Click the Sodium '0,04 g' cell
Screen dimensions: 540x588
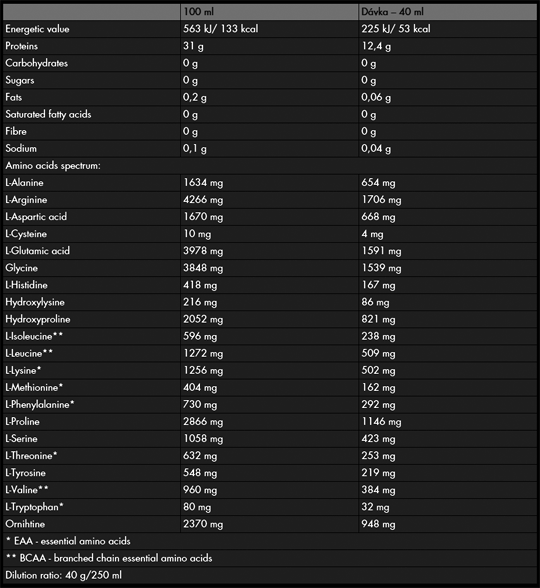[376, 148]
